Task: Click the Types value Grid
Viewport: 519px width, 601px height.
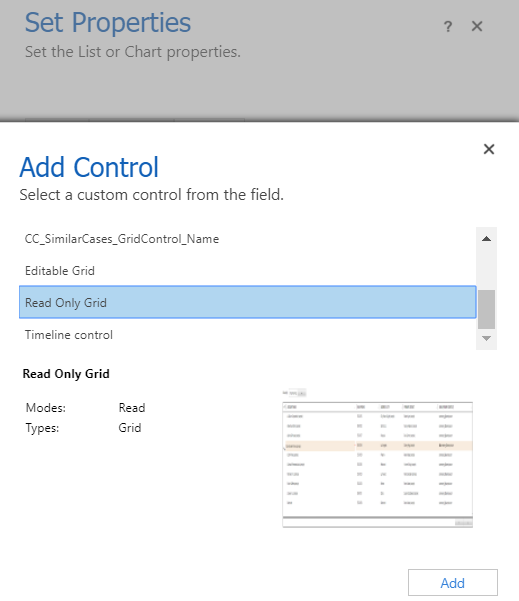Action: [x=130, y=427]
